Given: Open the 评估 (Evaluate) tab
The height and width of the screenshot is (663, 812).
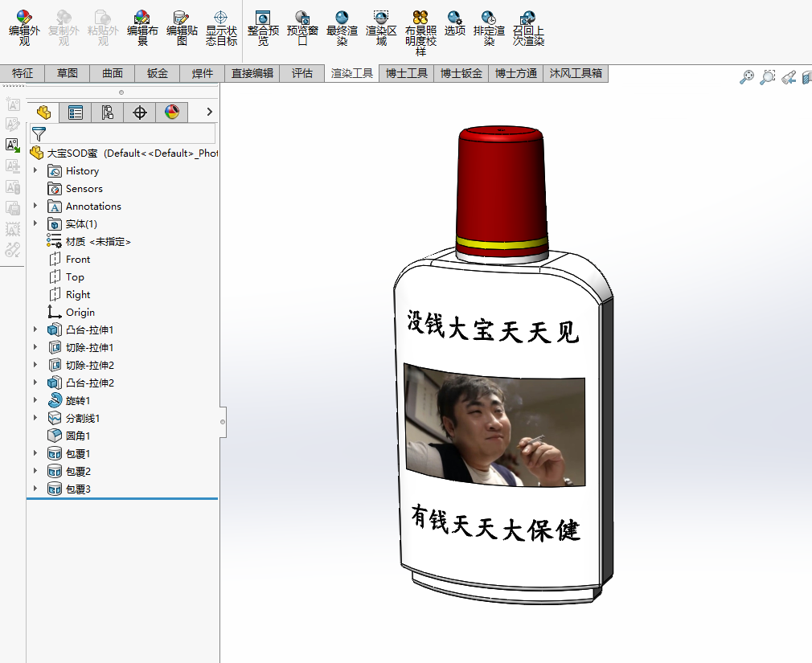Looking at the screenshot, I should 302,73.
